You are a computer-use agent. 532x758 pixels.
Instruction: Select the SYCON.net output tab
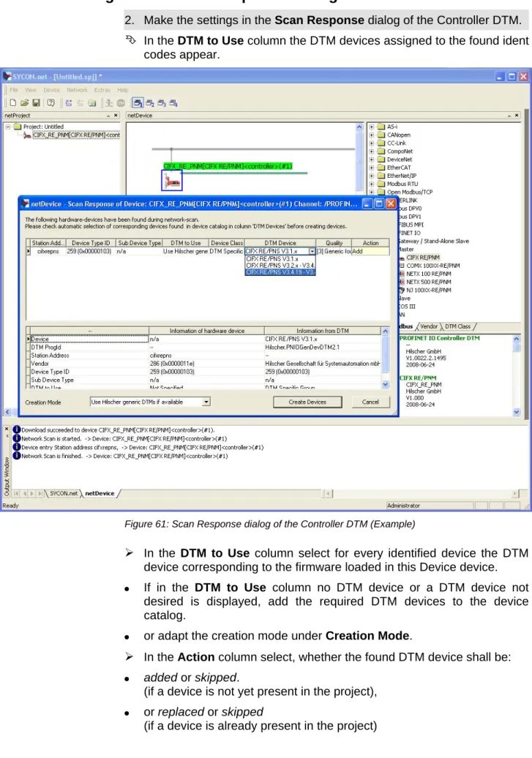(x=64, y=494)
